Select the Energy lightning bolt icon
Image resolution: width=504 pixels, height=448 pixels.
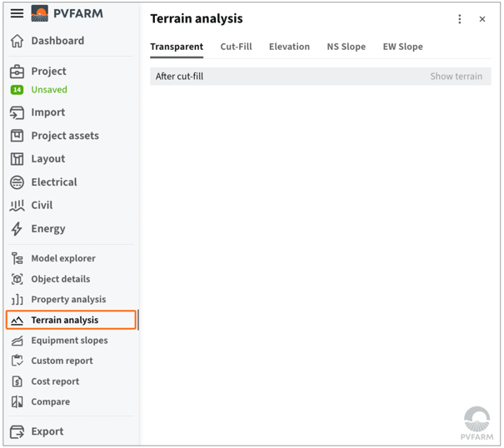(17, 229)
